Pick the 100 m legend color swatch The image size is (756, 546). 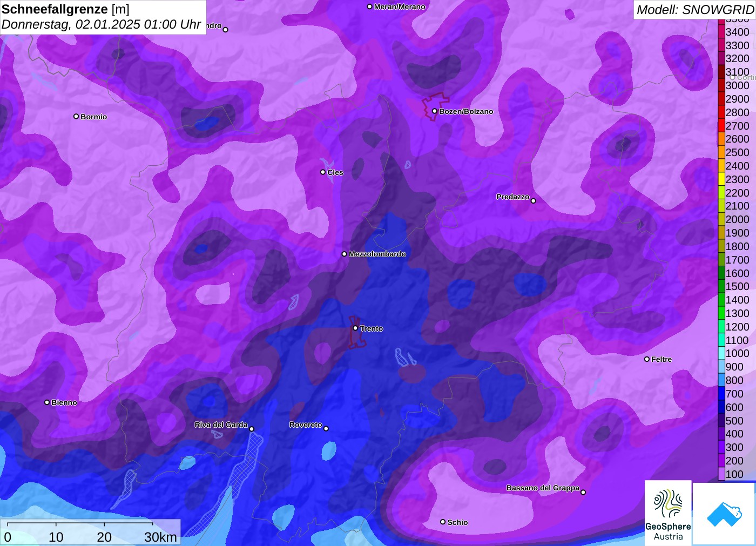(x=721, y=474)
